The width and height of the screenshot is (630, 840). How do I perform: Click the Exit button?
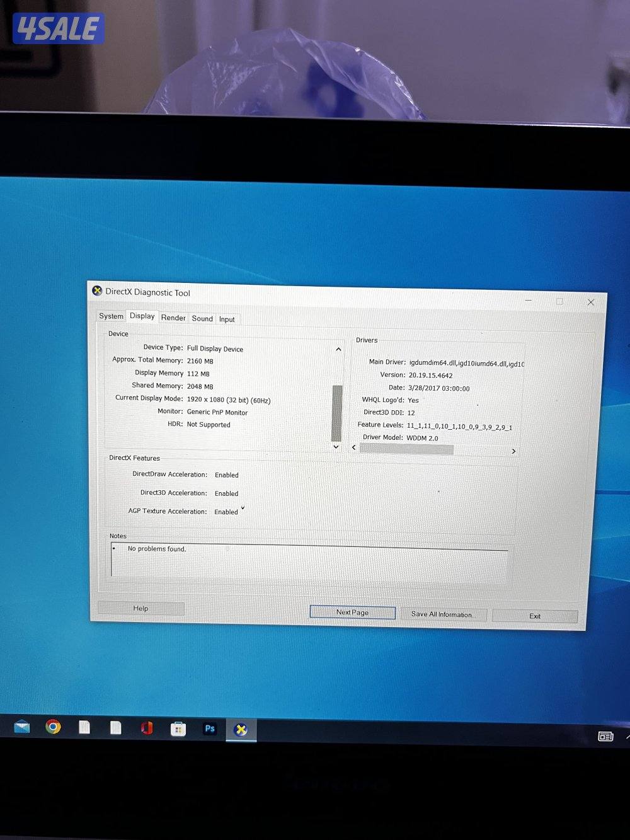click(x=534, y=616)
